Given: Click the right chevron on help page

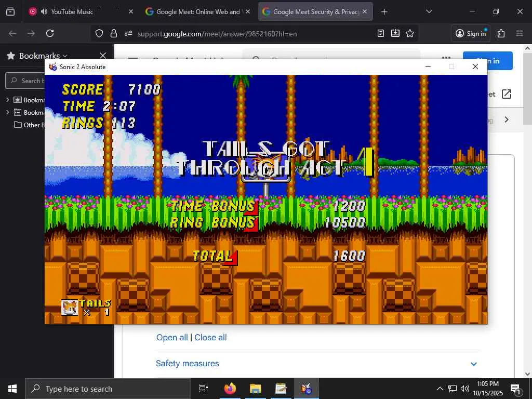Looking at the screenshot, I should tap(507, 120).
